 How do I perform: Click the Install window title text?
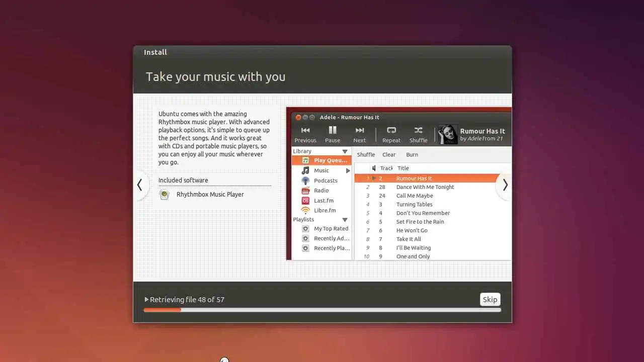tap(155, 52)
